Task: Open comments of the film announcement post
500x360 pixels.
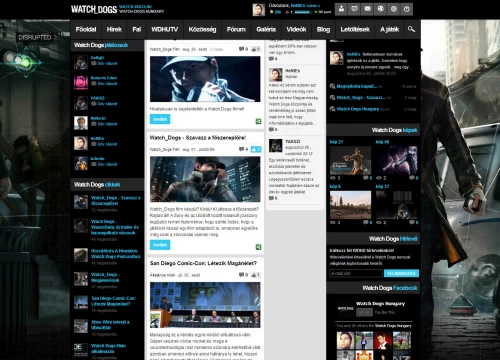Action: pos(243,49)
